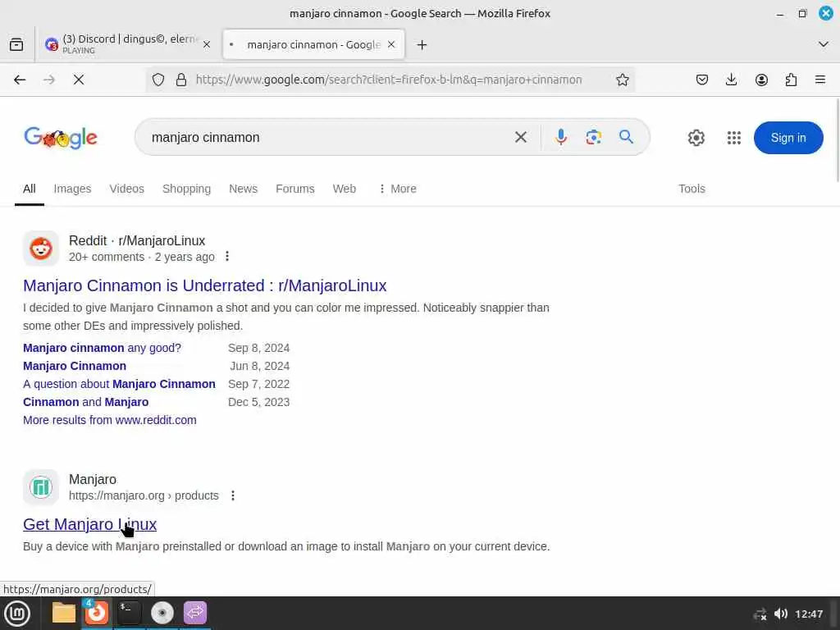840x630 pixels.
Task: Open Reddit result options menu
Action: point(227,257)
